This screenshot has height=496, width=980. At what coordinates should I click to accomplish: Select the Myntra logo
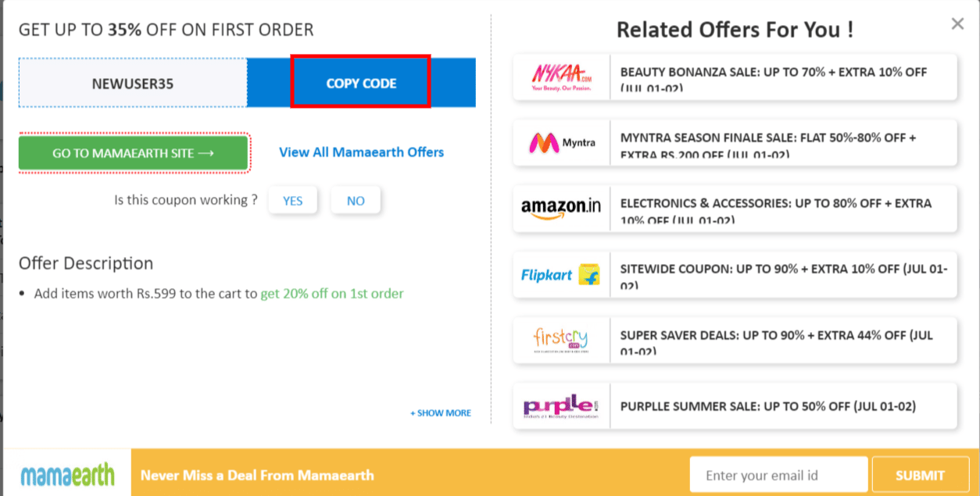pyautogui.click(x=561, y=143)
